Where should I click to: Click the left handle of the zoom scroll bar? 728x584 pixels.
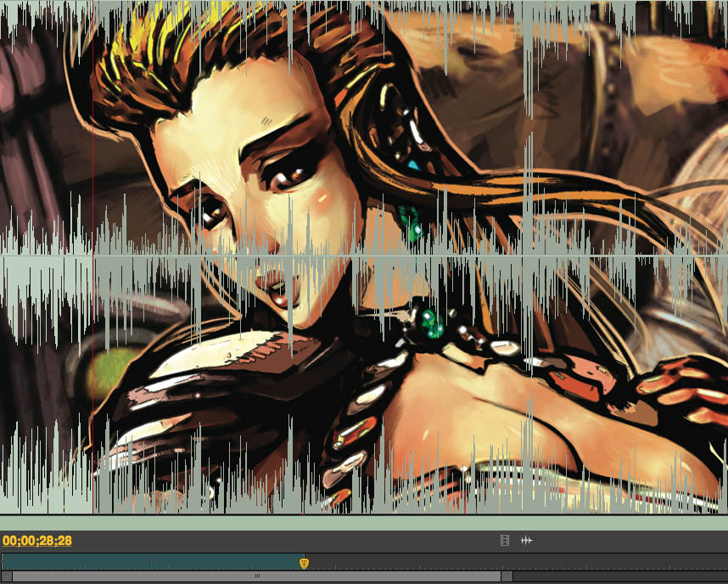7,576
